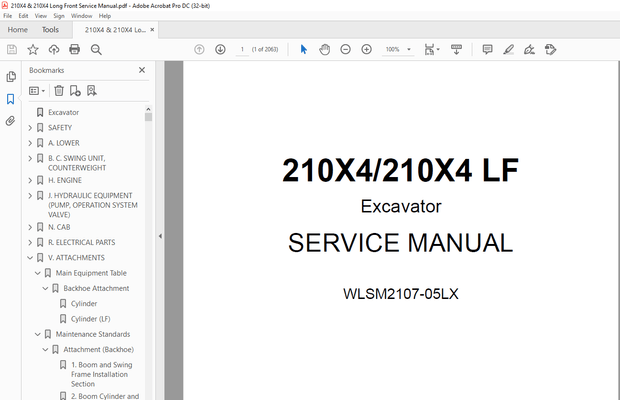Open the Fill and Sign tool
Screen dimensions: 620x400
click(529, 49)
